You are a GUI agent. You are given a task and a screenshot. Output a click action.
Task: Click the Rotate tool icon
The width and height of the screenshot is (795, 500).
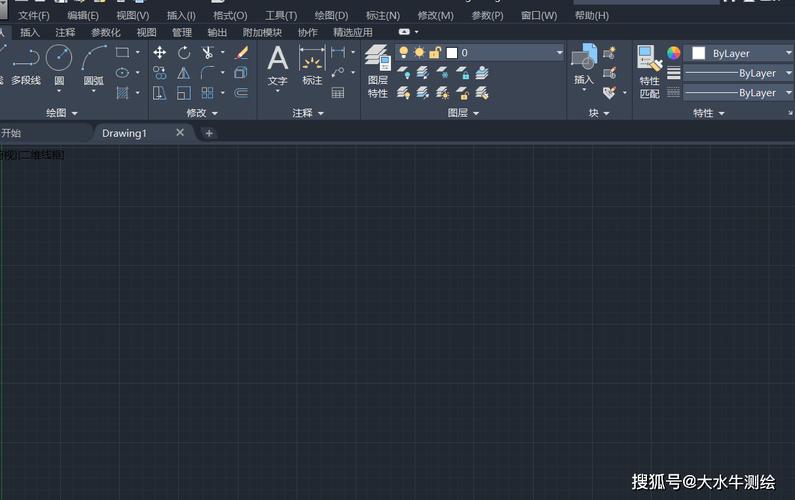[x=184, y=52]
